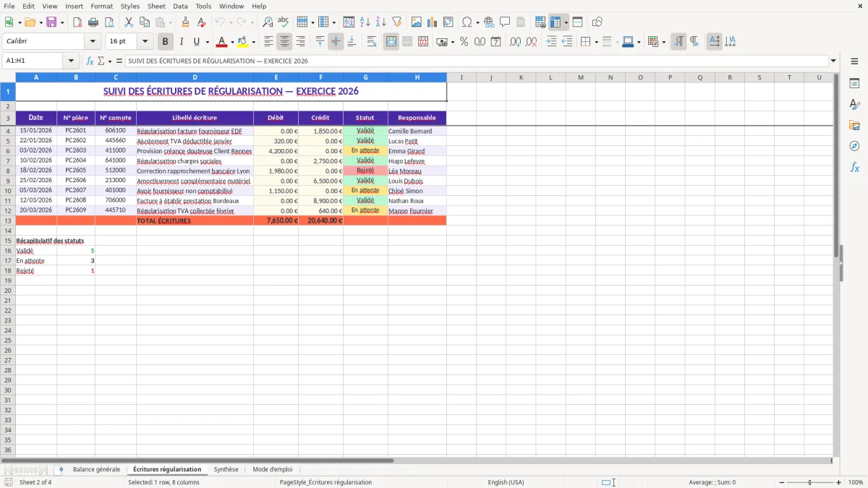Adjust the zoom slider
The image size is (868, 488).
coord(810,482)
